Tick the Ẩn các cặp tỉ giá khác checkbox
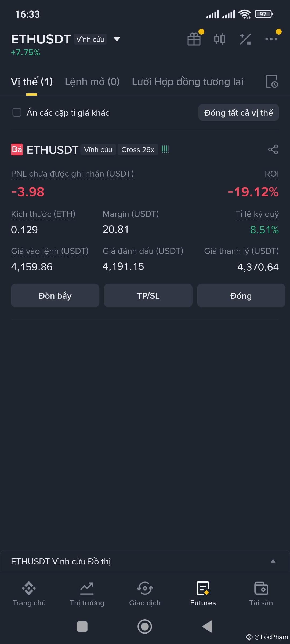The height and width of the screenshot is (644, 290). (x=17, y=112)
